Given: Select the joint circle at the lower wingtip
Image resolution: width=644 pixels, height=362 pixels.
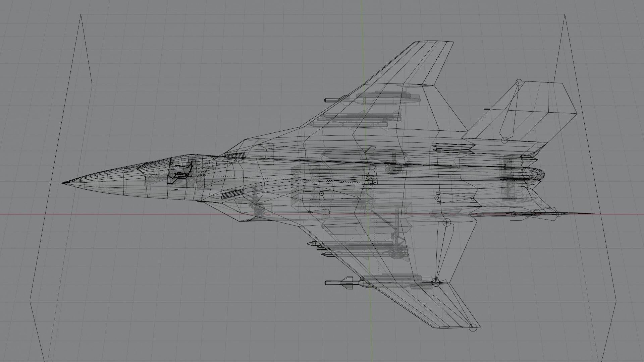Looking at the screenshot, I should coord(473,328).
